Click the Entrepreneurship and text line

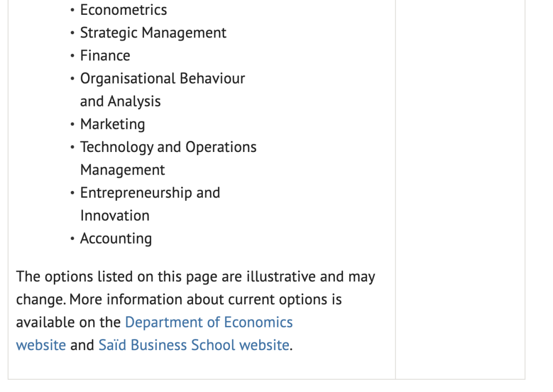click(x=150, y=193)
